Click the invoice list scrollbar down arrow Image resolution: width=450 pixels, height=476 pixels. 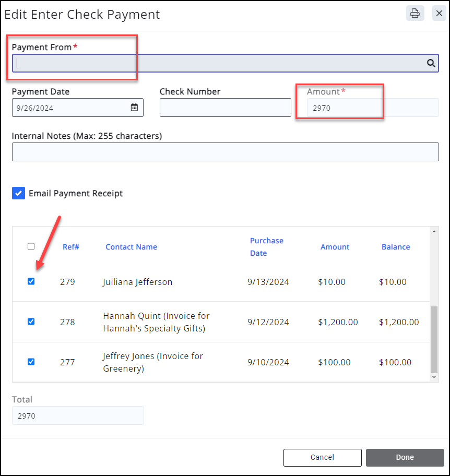[434, 377]
